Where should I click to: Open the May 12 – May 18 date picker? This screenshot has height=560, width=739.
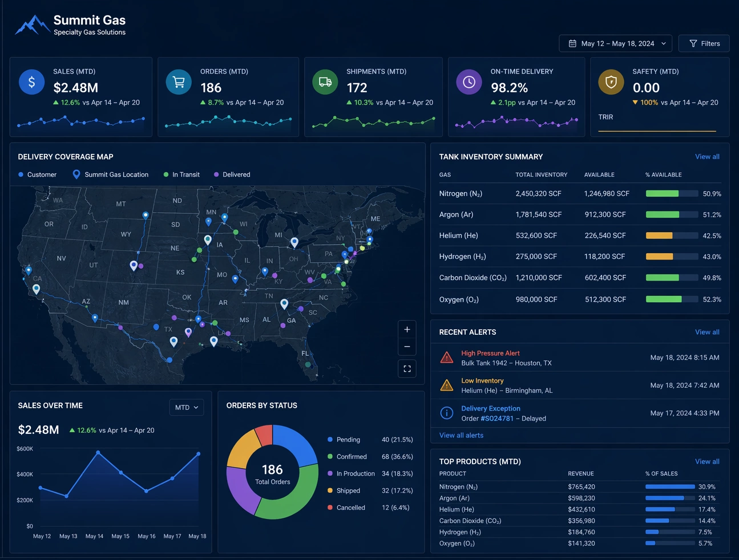(615, 43)
